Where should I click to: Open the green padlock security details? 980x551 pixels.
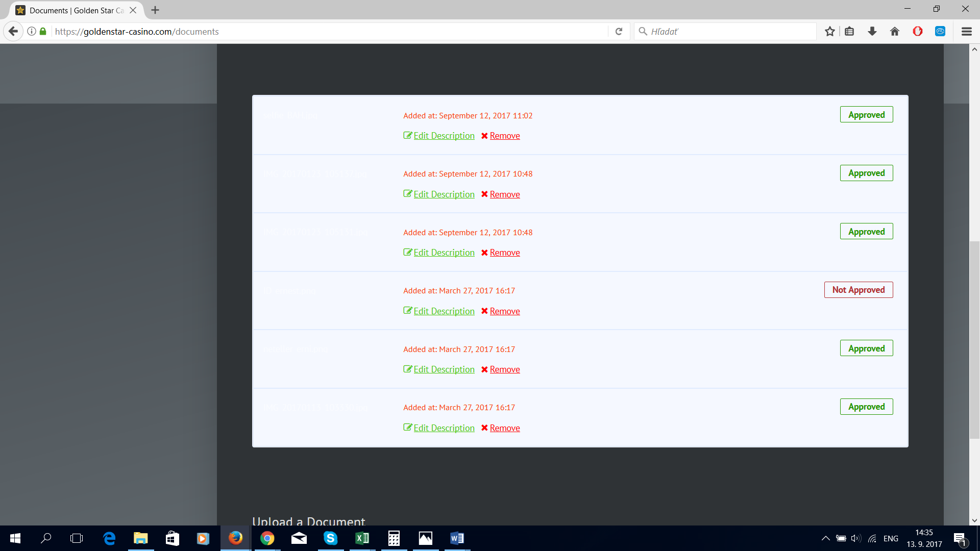click(43, 31)
